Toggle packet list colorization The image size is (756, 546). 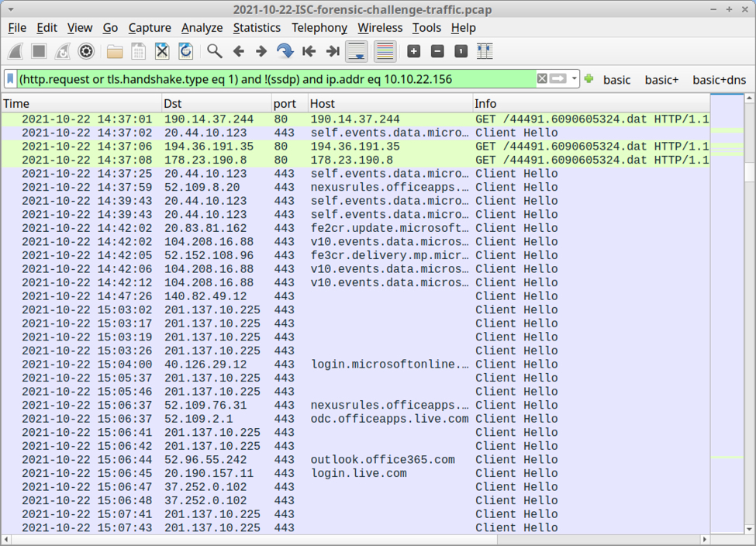pyautogui.click(x=385, y=51)
